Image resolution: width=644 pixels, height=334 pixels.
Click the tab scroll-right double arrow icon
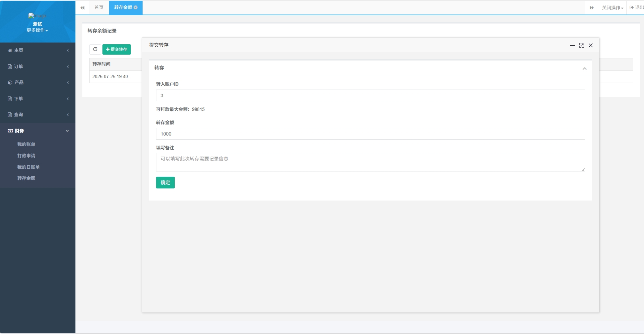pos(592,8)
